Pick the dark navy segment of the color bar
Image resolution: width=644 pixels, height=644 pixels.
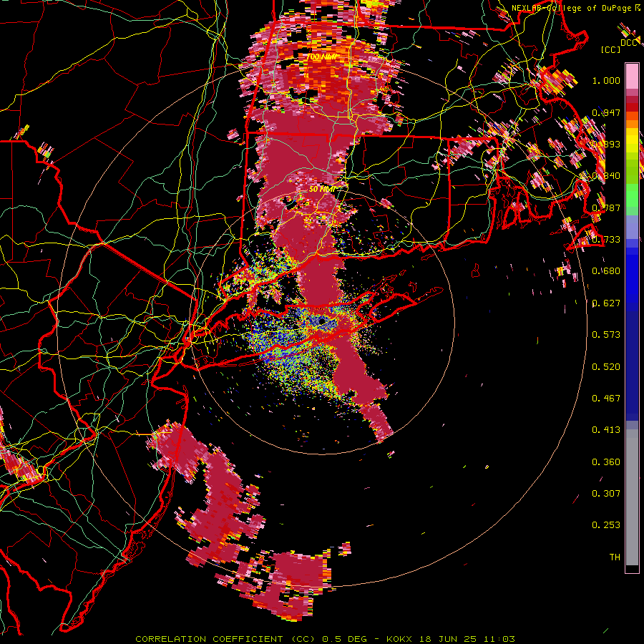click(632, 366)
